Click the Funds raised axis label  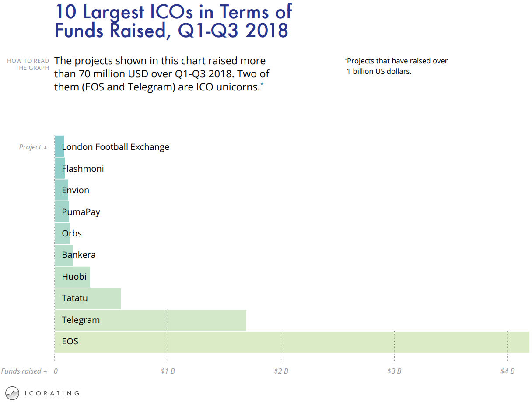24,371
